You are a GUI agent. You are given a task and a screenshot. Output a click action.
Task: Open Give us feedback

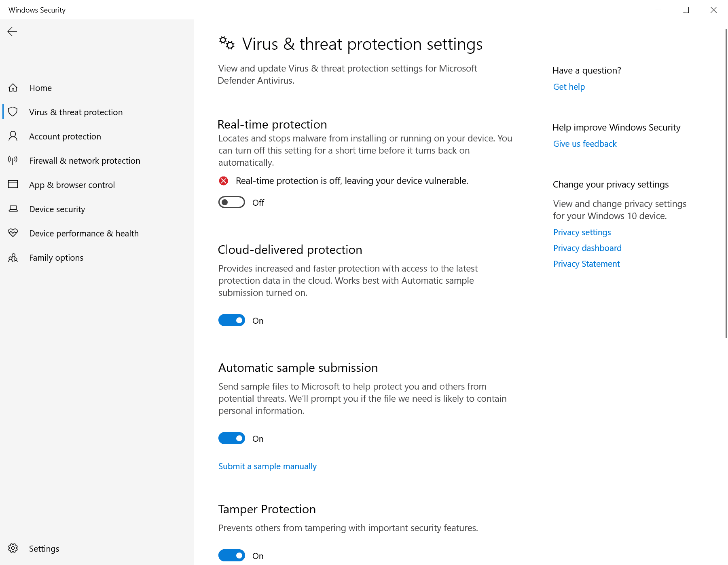point(584,143)
